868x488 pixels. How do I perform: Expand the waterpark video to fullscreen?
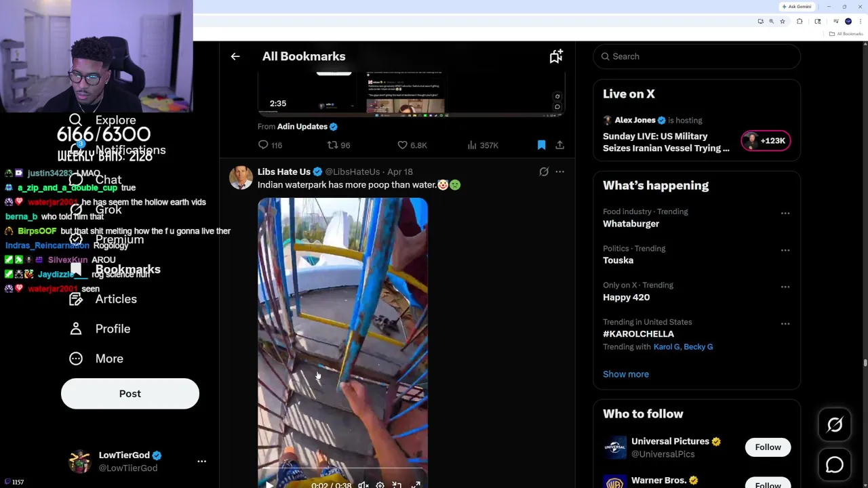point(416,485)
